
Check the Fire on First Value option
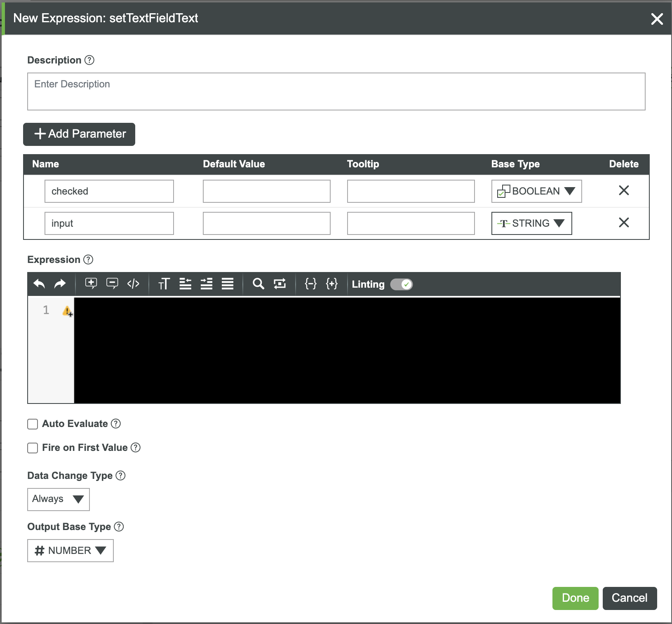(33, 448)
